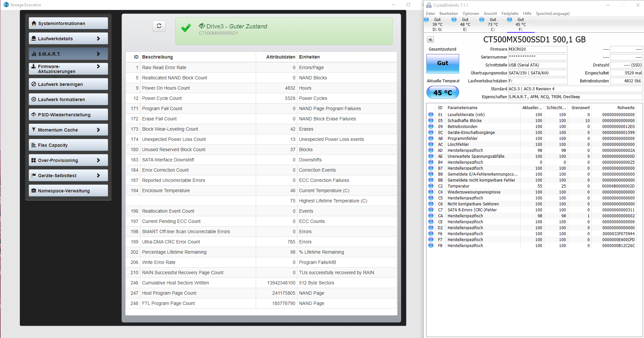Click the Attributdaten column header
The height and width of the screenshot is (338, 644).
coord(277,57)
